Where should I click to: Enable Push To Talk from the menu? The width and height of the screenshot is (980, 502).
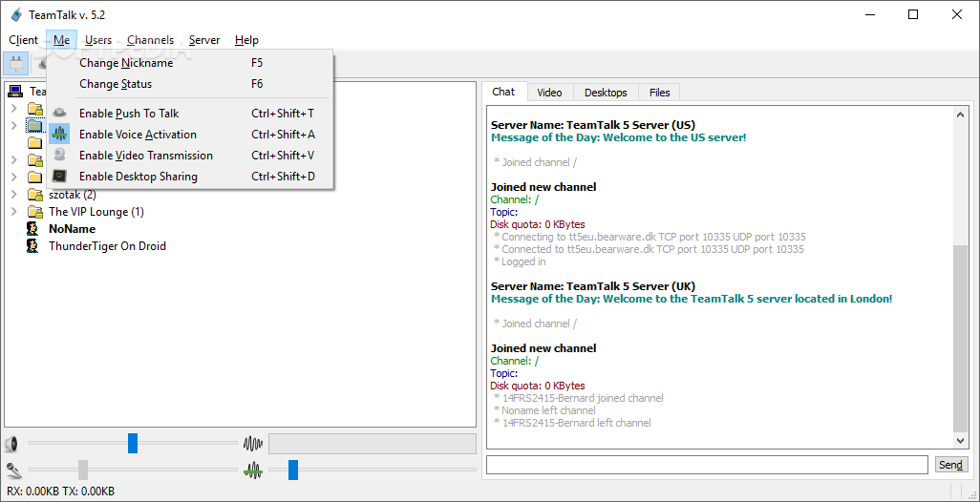[x=190, y=114]
